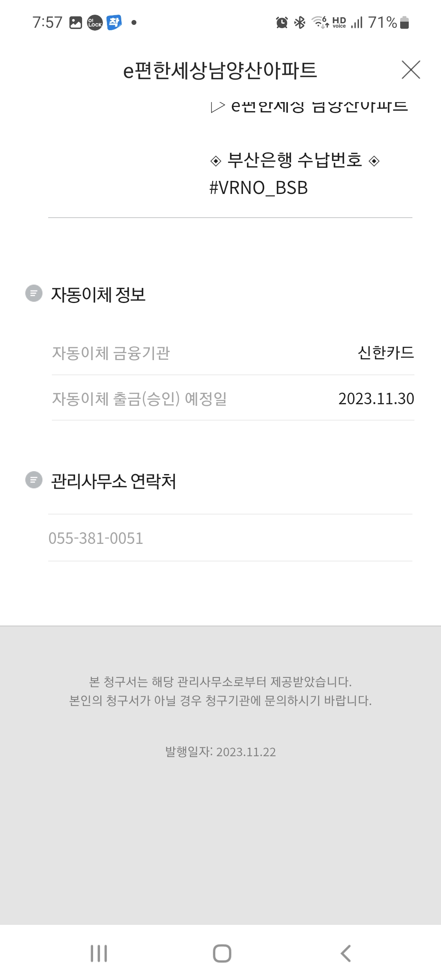
Task: Tap the 발행일자 2023.11.22 footer text
Action: pyautogui.click(x=220, y=752)
